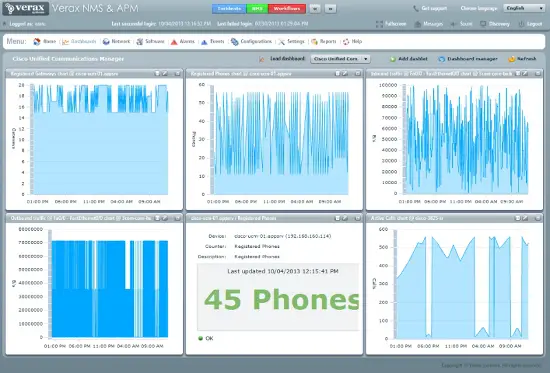
Task: Collapse the Outbound traffic chart dashlet
Action: 177,218
